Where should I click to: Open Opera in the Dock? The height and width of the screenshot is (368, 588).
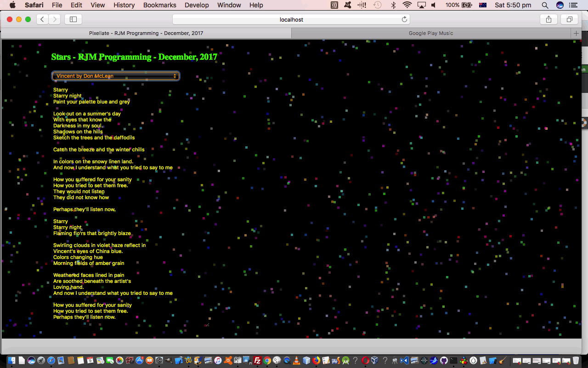tap(365, 360)
